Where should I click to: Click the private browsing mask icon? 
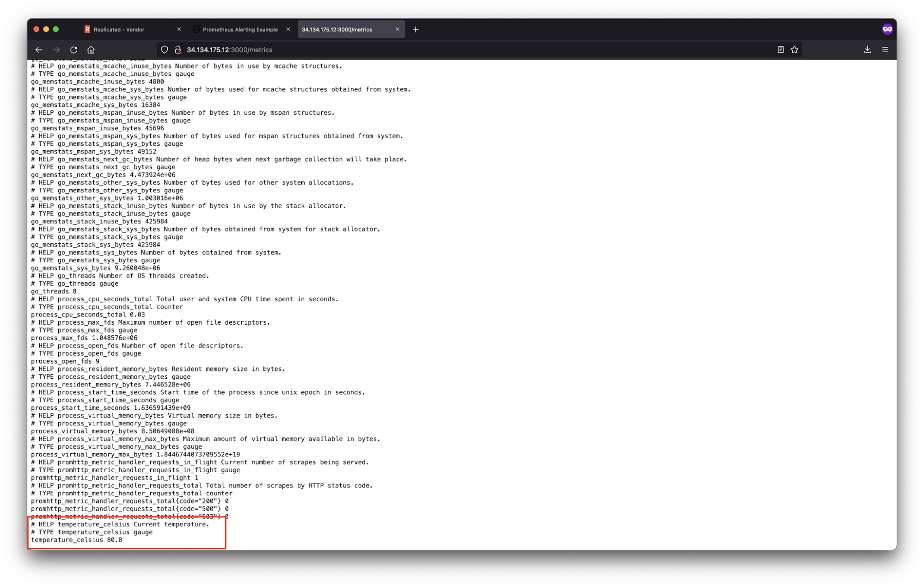887,29
